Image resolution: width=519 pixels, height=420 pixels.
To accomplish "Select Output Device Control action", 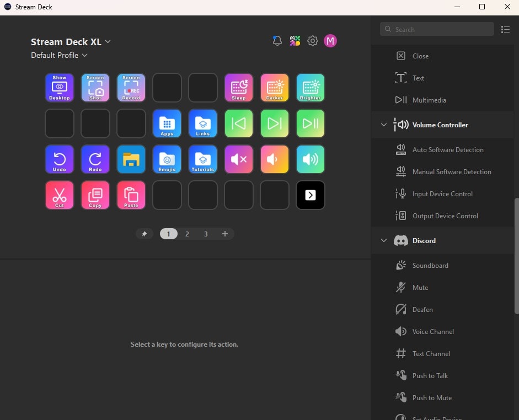I will [x=443, y=216].
